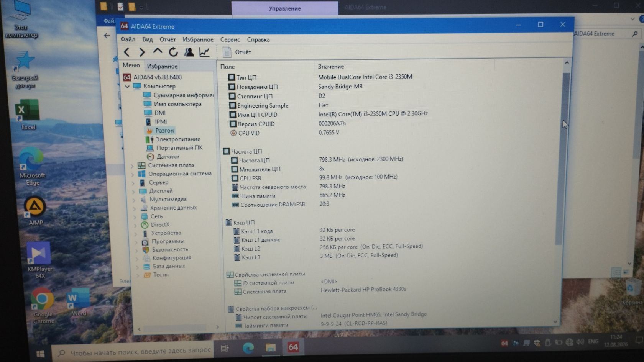644x362 pixels.
Task: Click Microsoft Edge icon in taskbar
Action: point(248,347)
